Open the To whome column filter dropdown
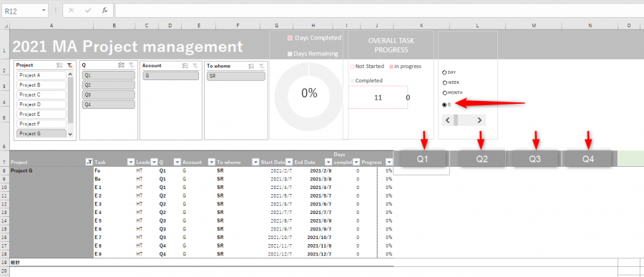The image size is (644, 277). (x=255, y=162)
